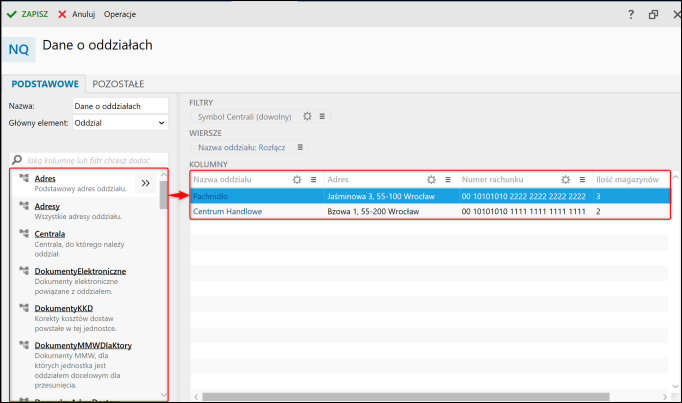Add Adres using the double-arrow button
This screenshot has height=403, width=682.
tap(146, 183)
